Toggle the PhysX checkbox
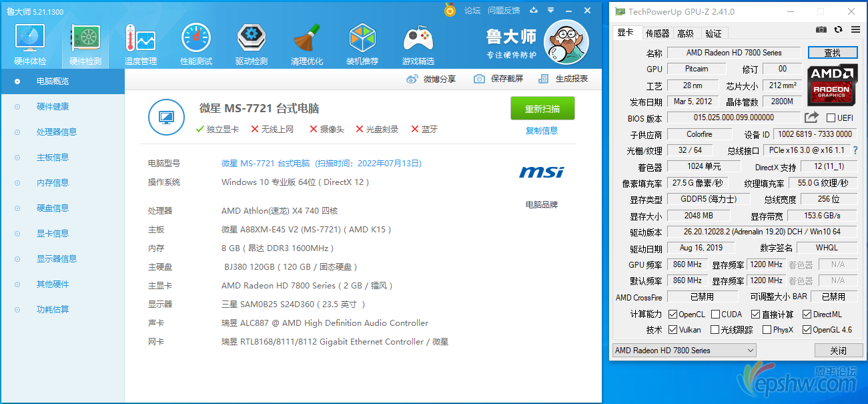 pos(767,330)
